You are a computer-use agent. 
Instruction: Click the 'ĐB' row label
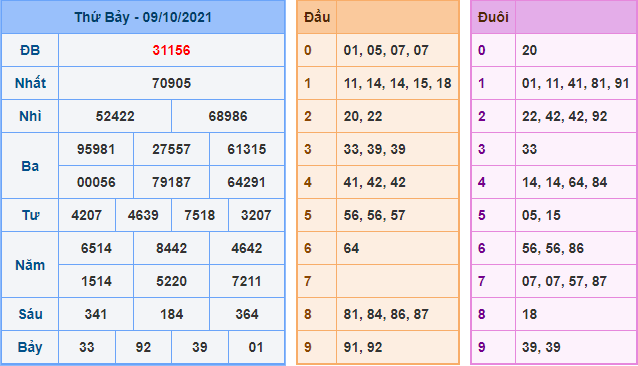pyautogui.click(x=30, y=50)
